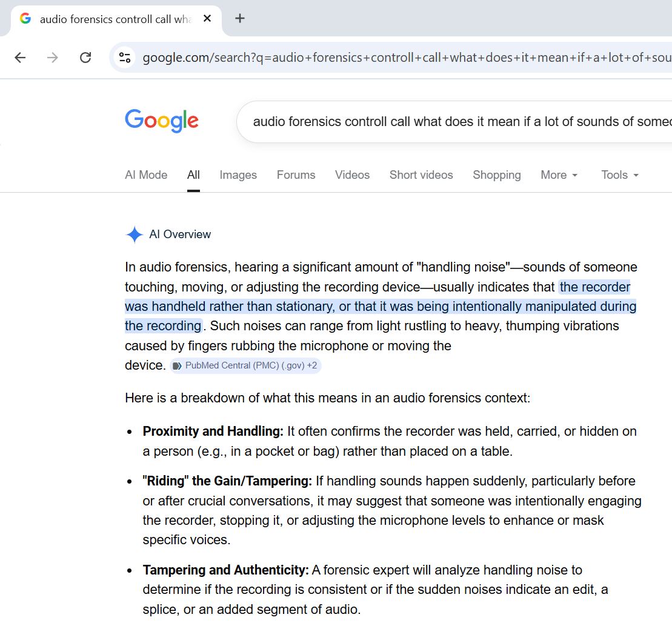The height and width of the screenshot is (623, 672).
Task: Click the AI Overview sparkle icon
Action: click(134, 235)
